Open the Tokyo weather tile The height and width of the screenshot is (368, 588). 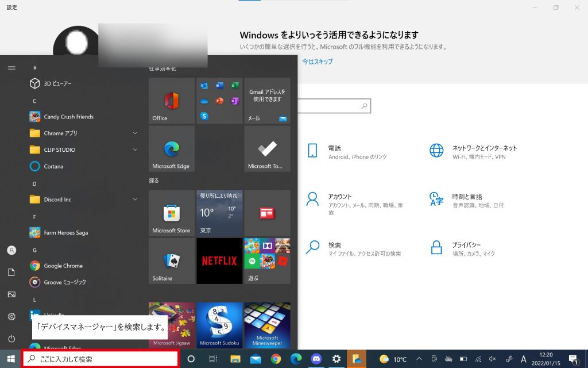click(219, 213)
